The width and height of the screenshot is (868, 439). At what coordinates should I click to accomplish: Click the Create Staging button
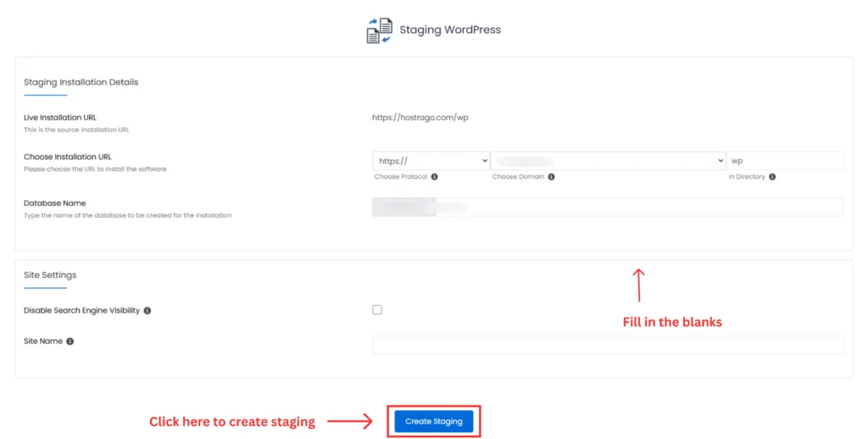433,421
